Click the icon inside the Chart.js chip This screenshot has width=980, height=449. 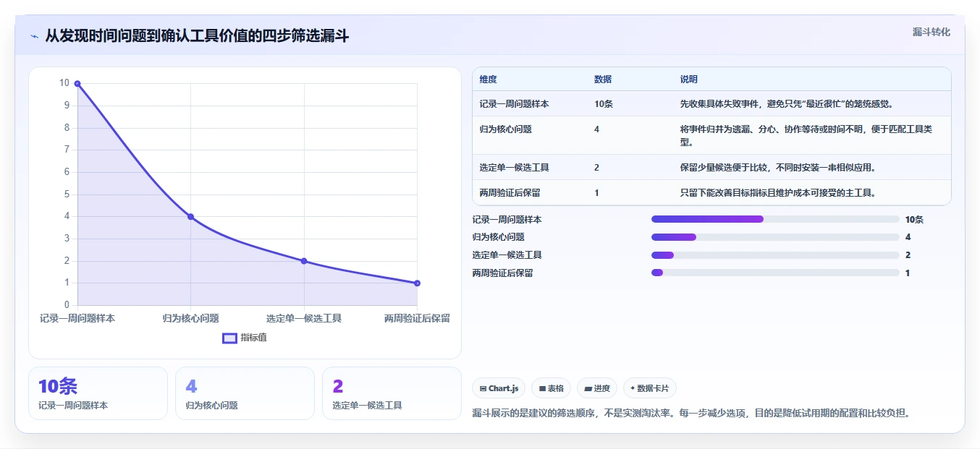483,389
